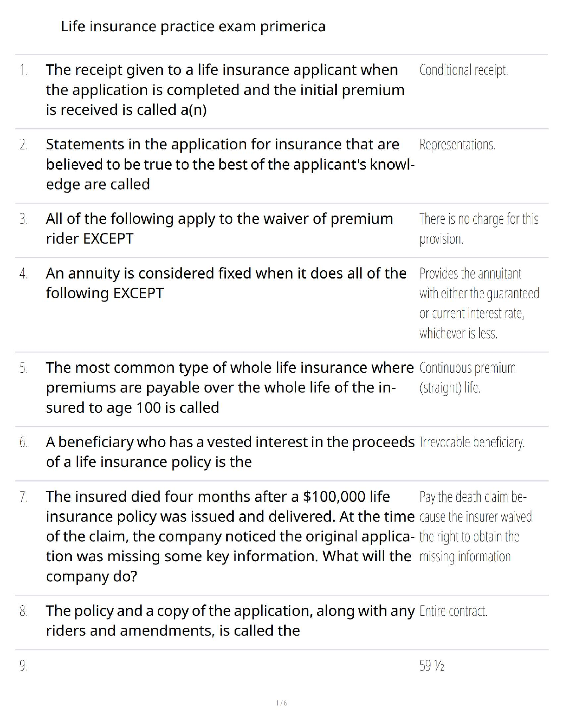The height and width of the screenshot is (728, 563).
Task: Click the "There is no charge for this provision." answer
Action: click(x=478, y=228)
